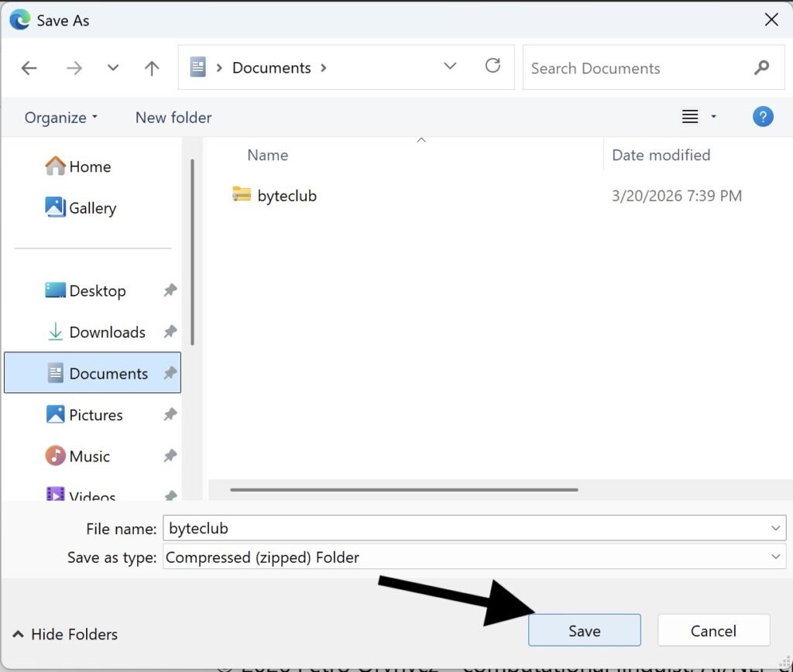Select Downloads in navigation pane
The width and height of the screenshot is (793, 672).
(x=107, y=332)
